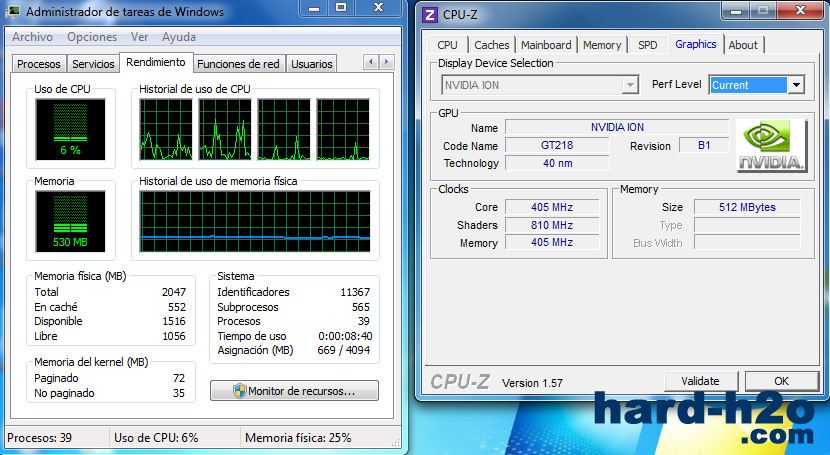Click status bar Memoria física: 25%
This screenshot has height=455, width=830.
coord(298,438)
